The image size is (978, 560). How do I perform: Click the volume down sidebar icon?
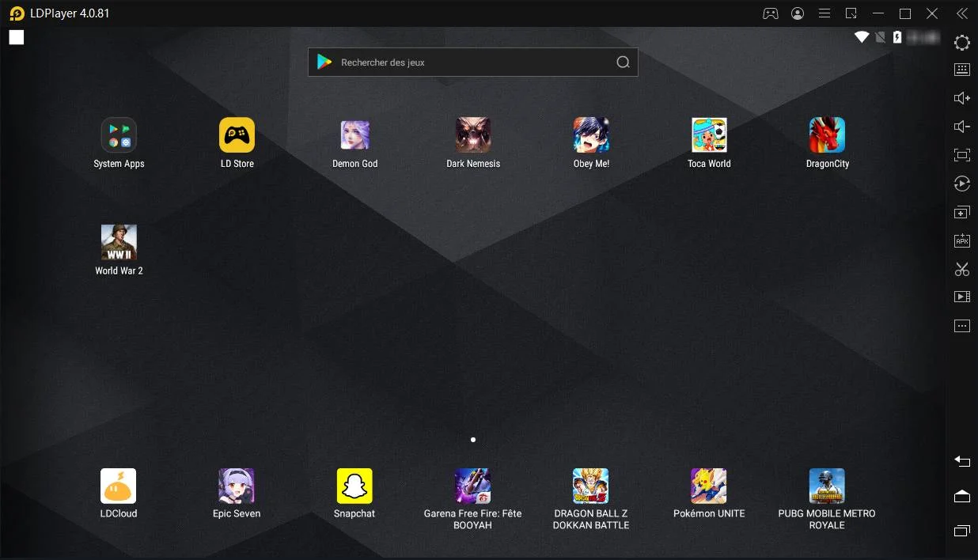(x=962, y=127)
